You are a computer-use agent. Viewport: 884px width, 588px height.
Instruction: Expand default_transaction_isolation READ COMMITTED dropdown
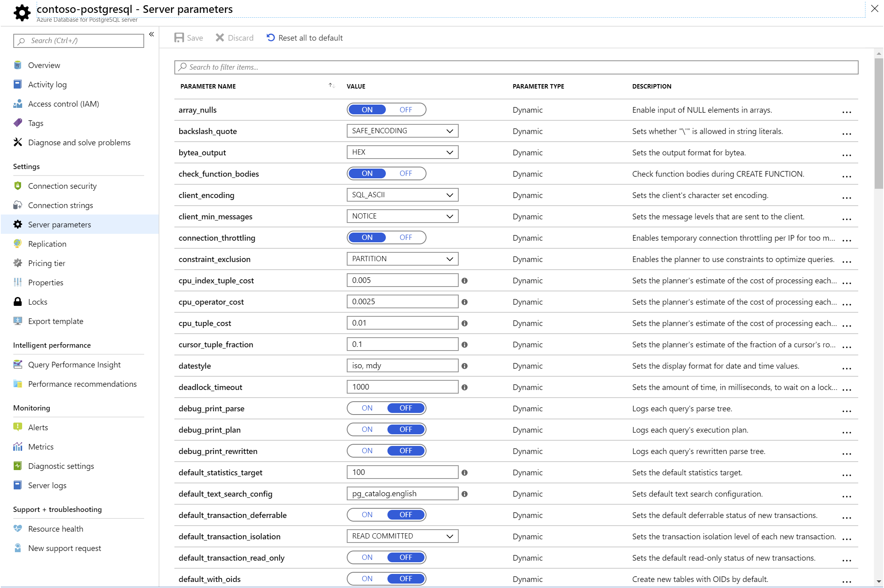point(402,536)
